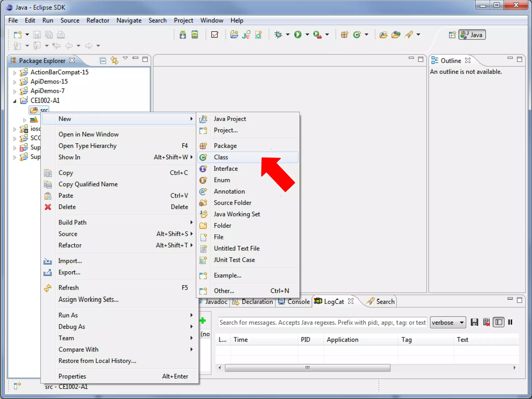
Task: Open the New wizard dropdown arrow
Action: 27,35
